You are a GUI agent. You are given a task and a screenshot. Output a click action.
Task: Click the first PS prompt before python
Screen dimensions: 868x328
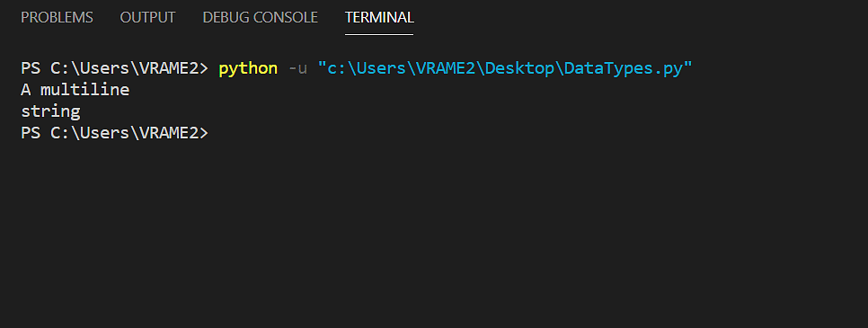tap(115, 68)
